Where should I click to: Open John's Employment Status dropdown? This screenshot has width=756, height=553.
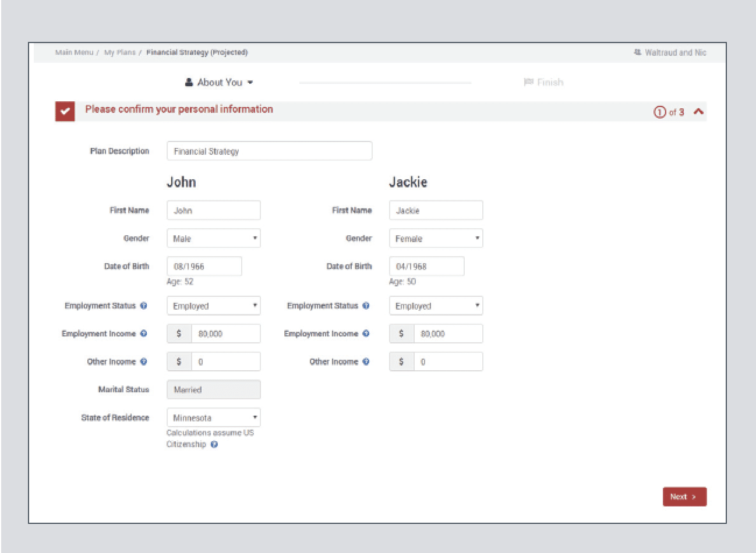click(213, 306)
